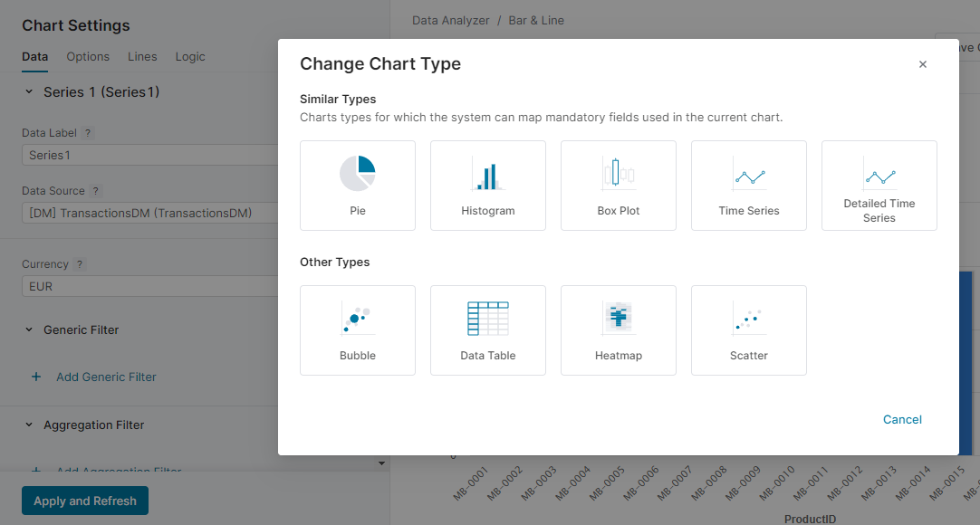Image resolution: width=980 pixels, height=525 pixels.
Task: Choose Detailed Time Series chart
Action: pyautogui.click(x=879, y=185)
